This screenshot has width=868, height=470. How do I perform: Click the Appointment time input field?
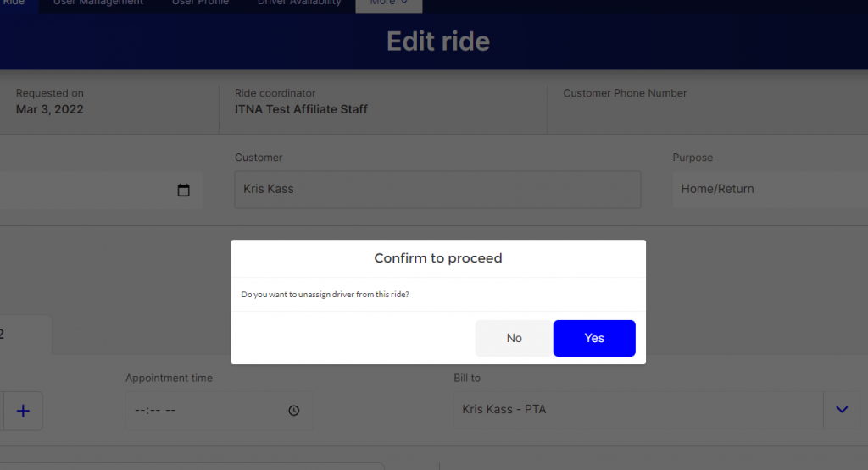203,411
